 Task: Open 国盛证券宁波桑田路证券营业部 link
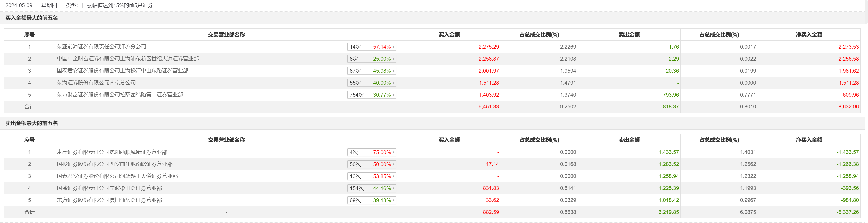[x=109, y=188]
